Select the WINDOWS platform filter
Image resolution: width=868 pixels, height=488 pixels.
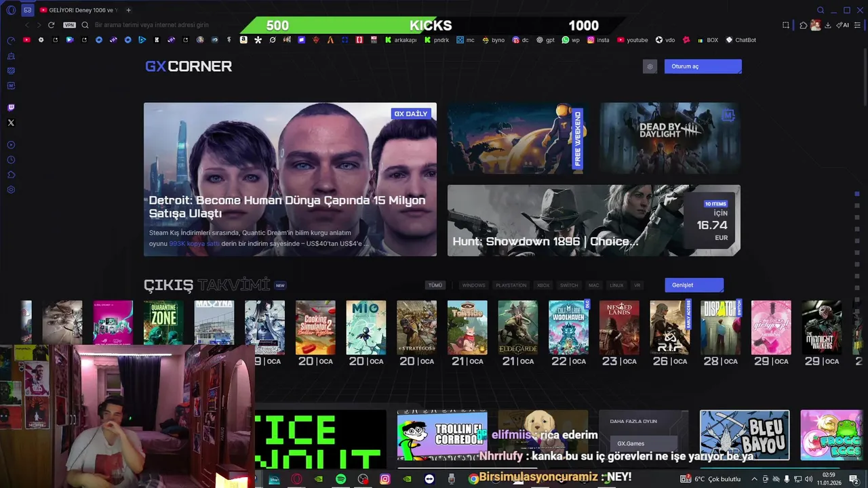pos(473,285)
